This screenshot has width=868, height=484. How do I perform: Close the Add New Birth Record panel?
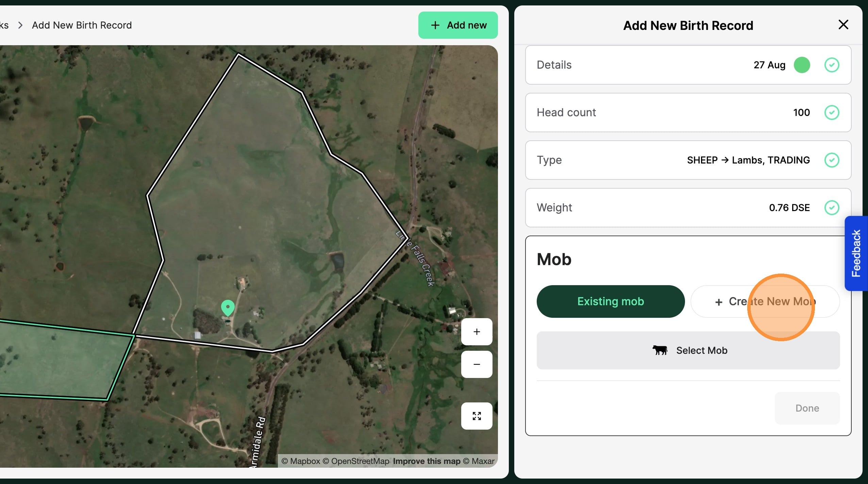(843, 24)
